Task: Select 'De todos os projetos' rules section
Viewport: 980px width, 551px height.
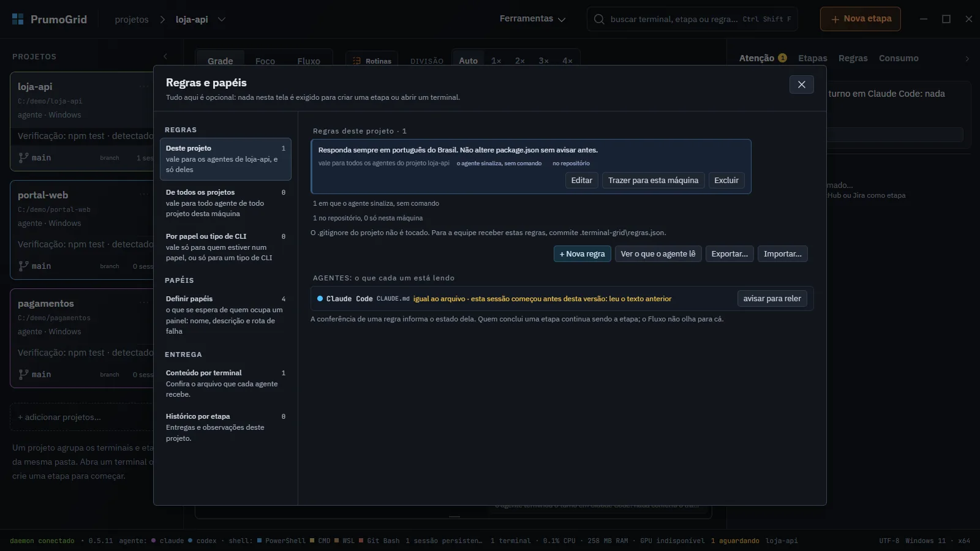Action: click(225, 203)
